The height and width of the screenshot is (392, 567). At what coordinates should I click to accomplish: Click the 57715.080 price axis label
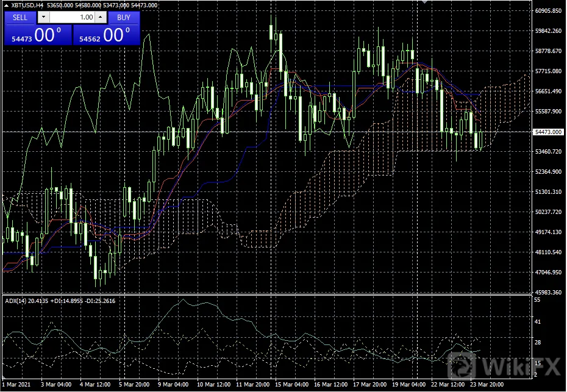(x=548, y=71)
